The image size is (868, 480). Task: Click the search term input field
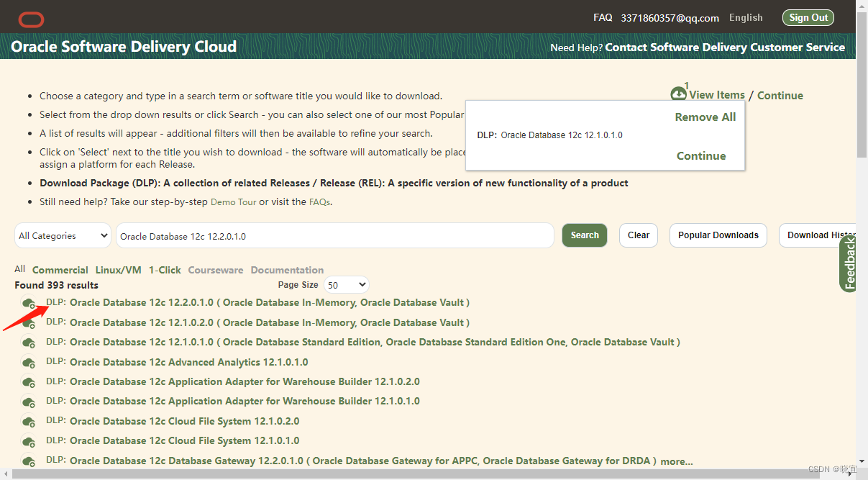pyautogui.click(x=335, y=235)
